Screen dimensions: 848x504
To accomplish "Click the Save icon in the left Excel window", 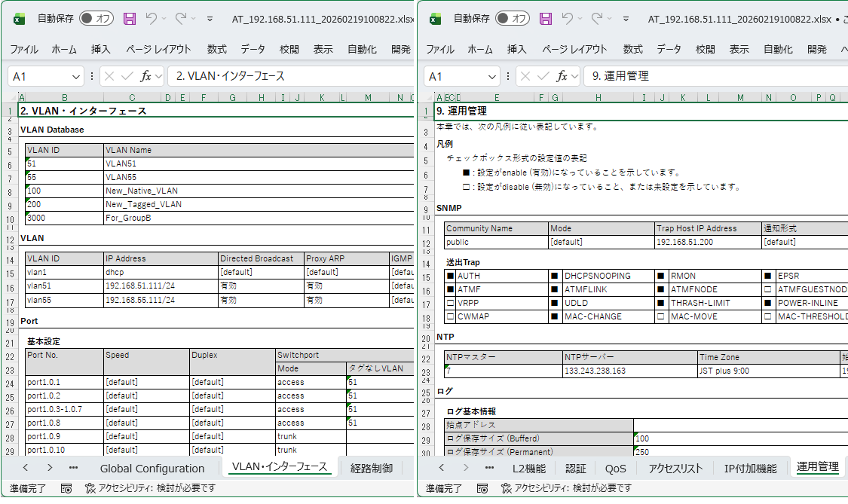I will pos(130,19).
